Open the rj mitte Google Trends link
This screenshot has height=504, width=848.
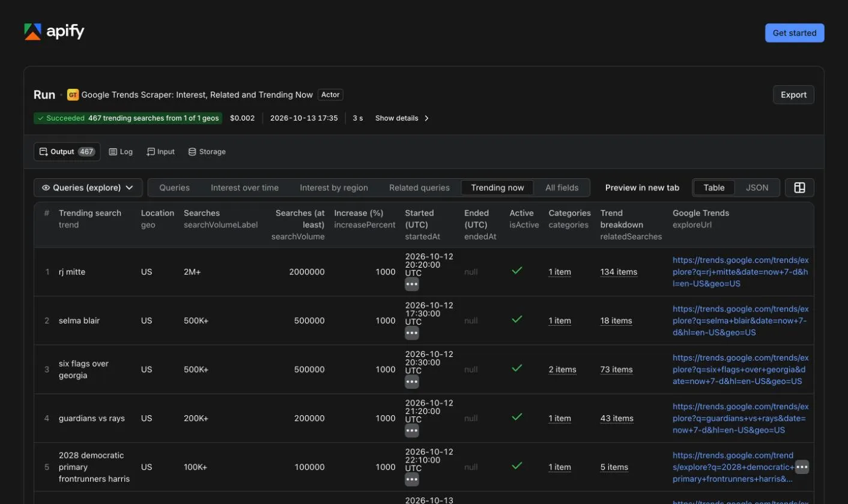point(740,272)
